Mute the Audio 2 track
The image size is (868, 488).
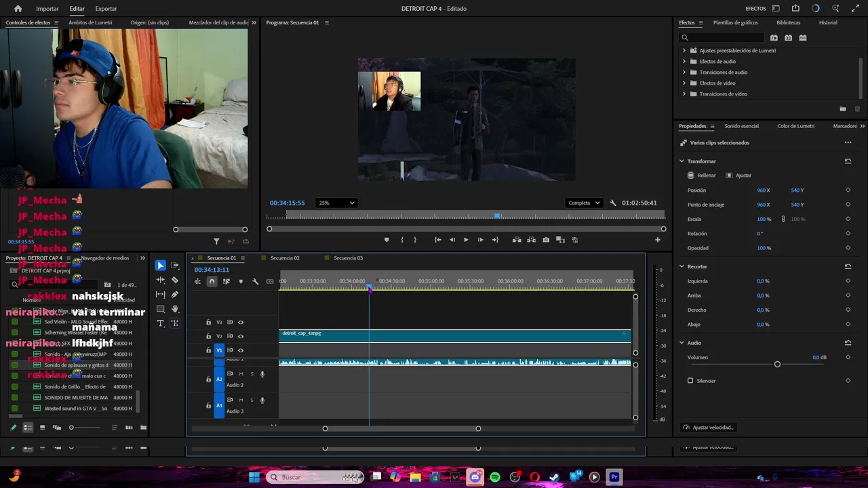tap(241, 374)
